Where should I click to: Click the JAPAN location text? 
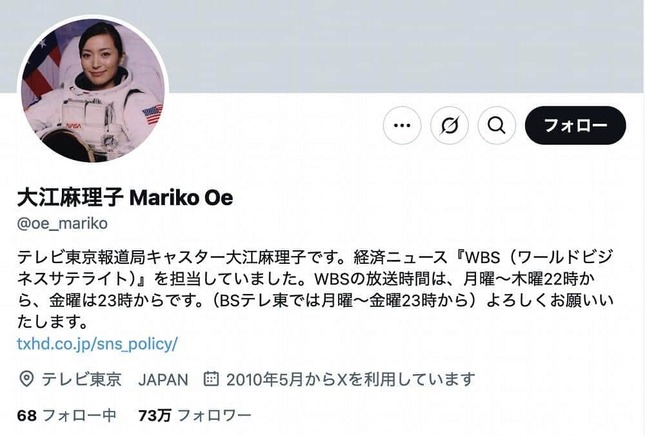point(163,380)
